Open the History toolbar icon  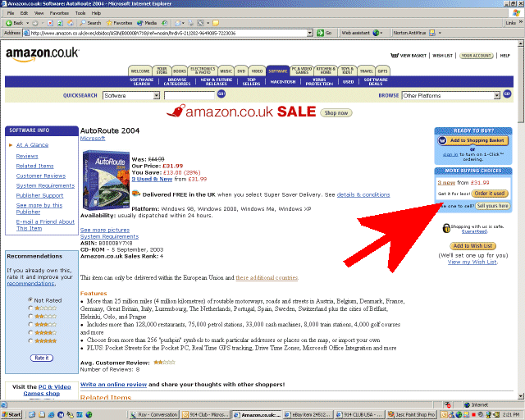[x=164, y=23]
